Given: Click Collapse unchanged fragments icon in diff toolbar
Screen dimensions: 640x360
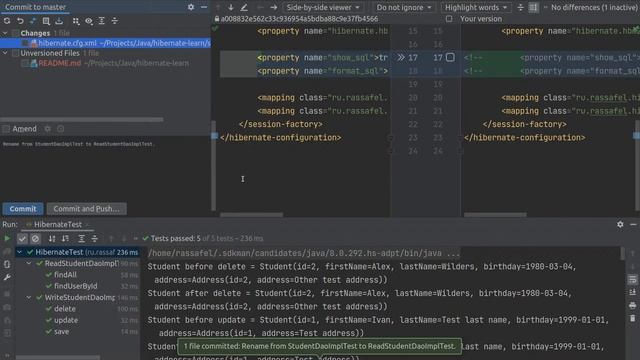Looking at the screenshot, I should click(x=520, y=7).
